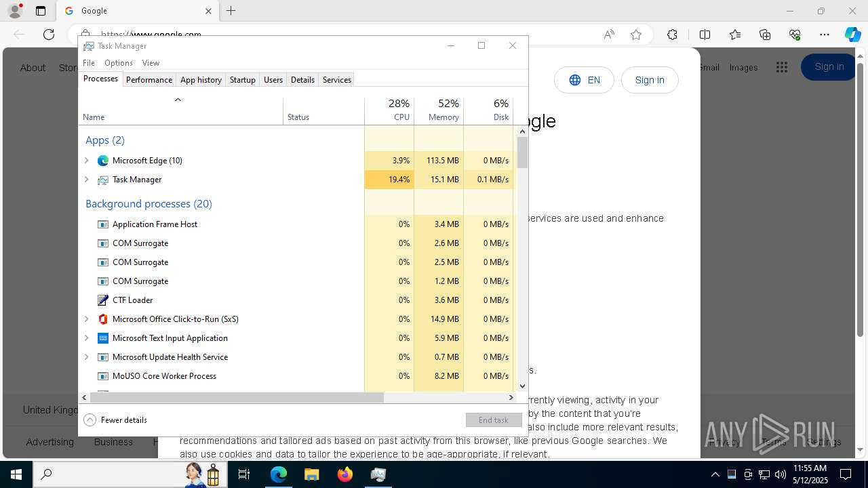
Task: Click the Status column header
Action: pos(323,110)
